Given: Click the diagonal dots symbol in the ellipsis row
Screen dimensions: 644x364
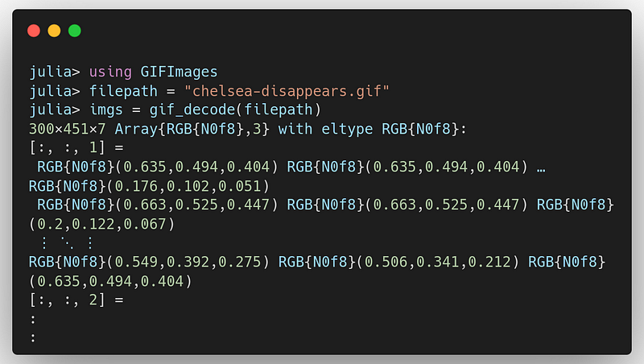Looking at the screenshot, I should 68,243.
